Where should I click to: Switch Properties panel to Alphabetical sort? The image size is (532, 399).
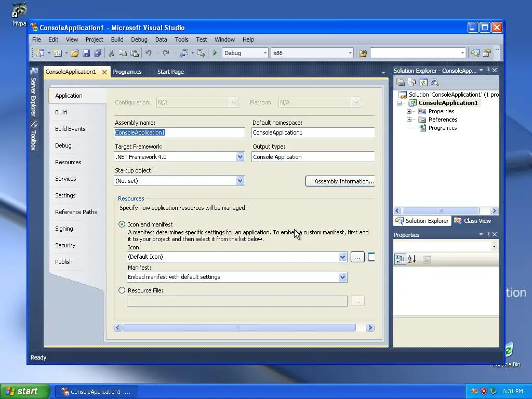[411, 259]
